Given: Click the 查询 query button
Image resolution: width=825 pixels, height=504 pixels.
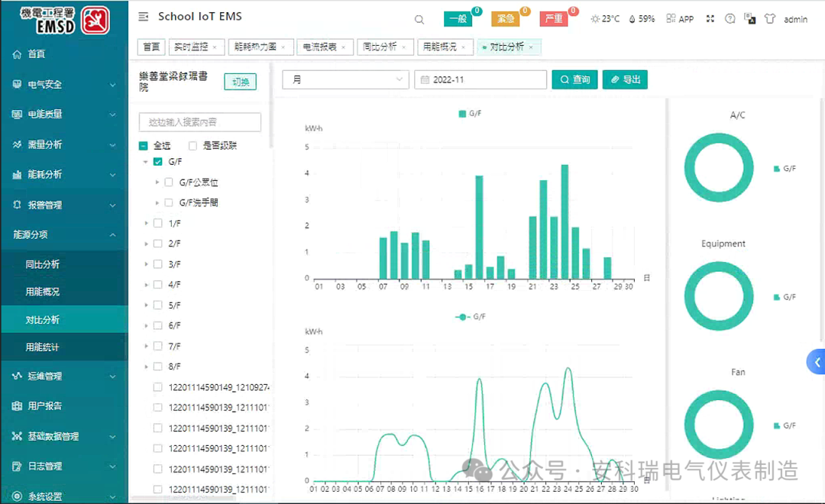Looking at the screenshot, I should click(574, 79).
